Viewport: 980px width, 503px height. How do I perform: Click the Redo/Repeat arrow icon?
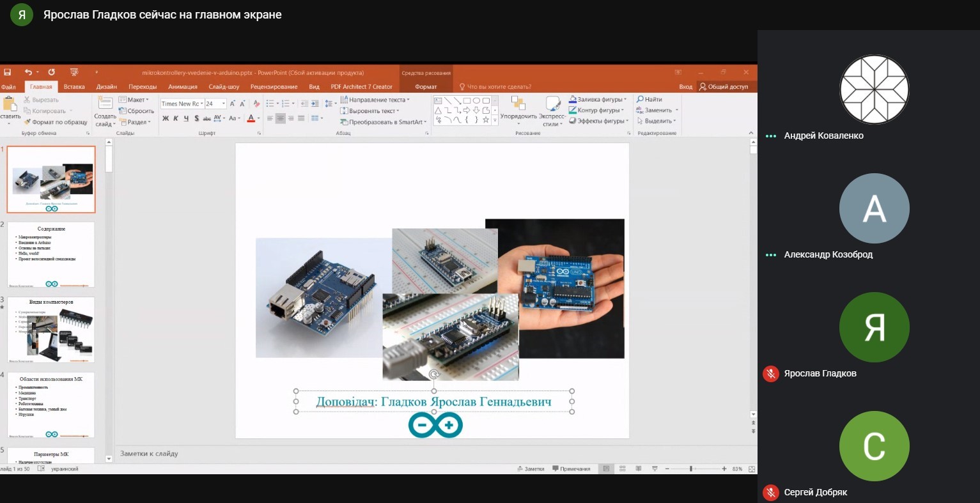[x=52, y=72]
